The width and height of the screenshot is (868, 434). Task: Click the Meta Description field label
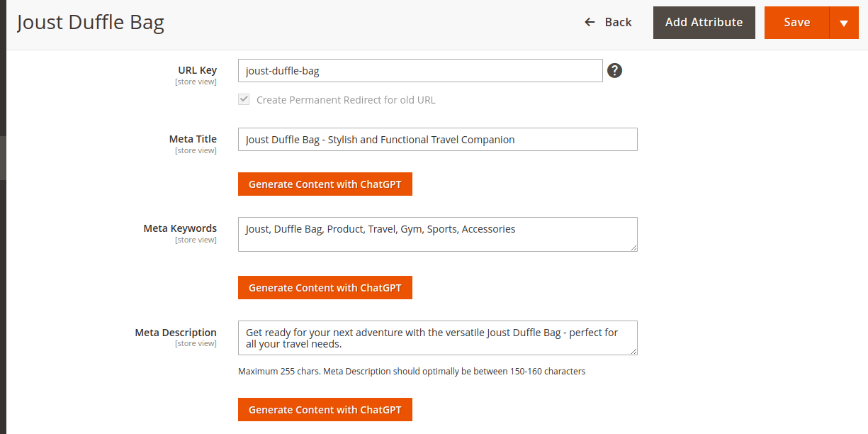coord(176,333)
